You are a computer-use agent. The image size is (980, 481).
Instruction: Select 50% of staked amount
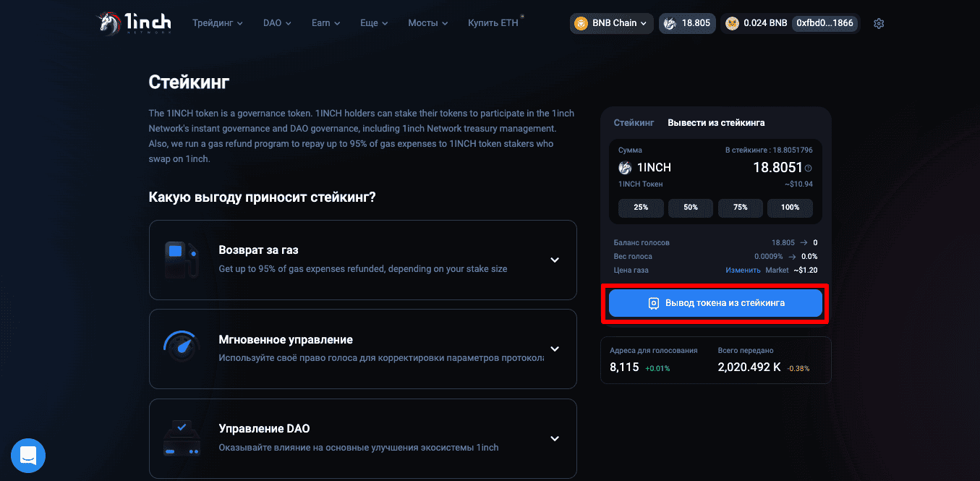click(x=691, y=208)
